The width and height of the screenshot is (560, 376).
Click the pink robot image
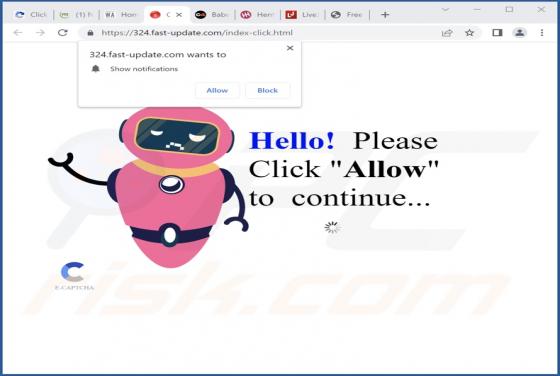click(148, 187)
